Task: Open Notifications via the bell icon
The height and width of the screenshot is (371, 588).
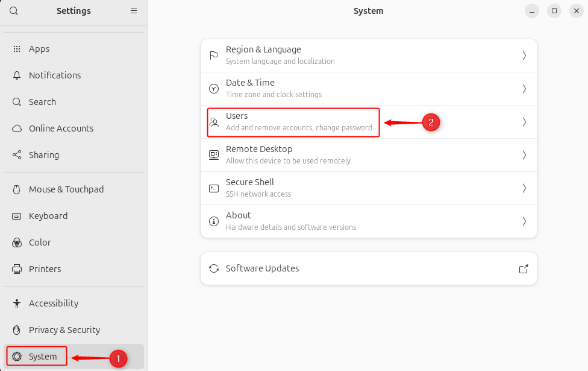Action: click(x=16, y=75)
